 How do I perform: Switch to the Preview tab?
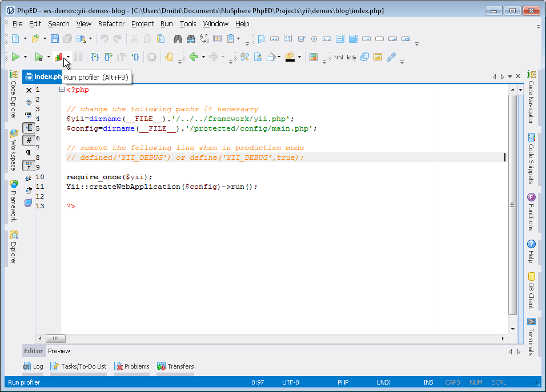(59, 351)
